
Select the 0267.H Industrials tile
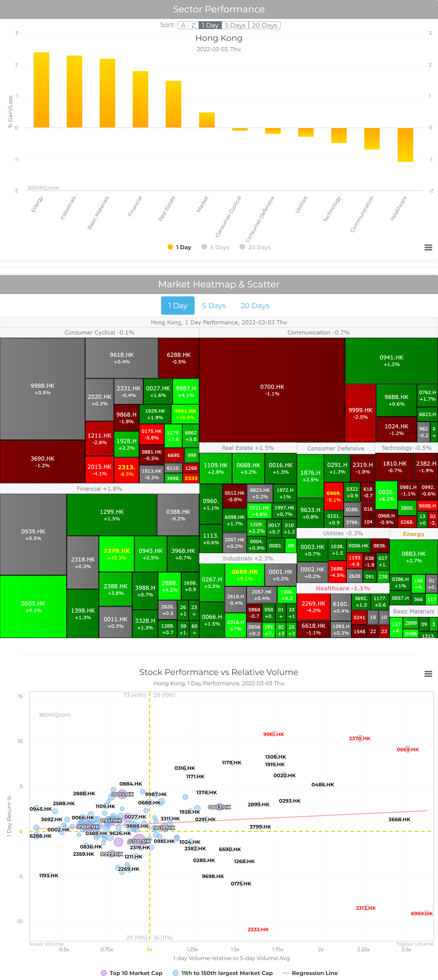tap(212, 582)
